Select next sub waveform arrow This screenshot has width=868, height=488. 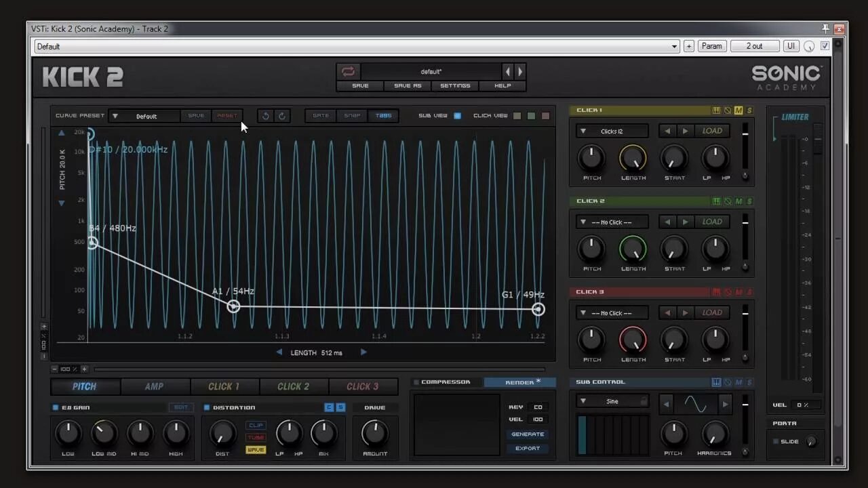tap(724, 405)
